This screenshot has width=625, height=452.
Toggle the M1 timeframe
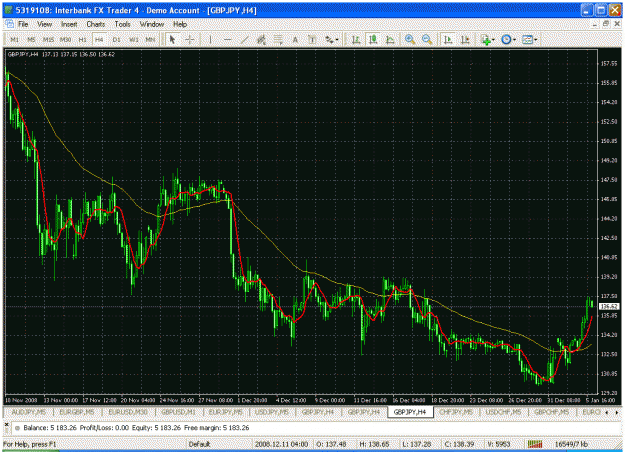click(x=14, y=40)
